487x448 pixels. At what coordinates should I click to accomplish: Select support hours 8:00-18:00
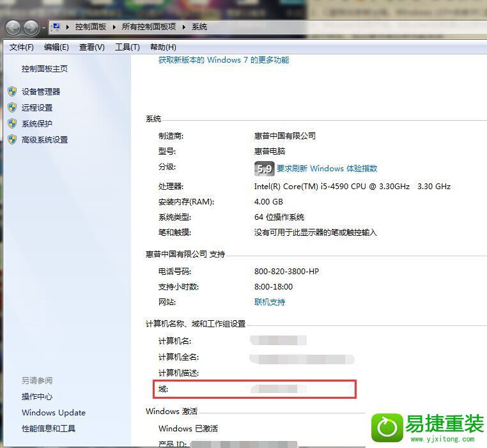[x=274, y=287]
